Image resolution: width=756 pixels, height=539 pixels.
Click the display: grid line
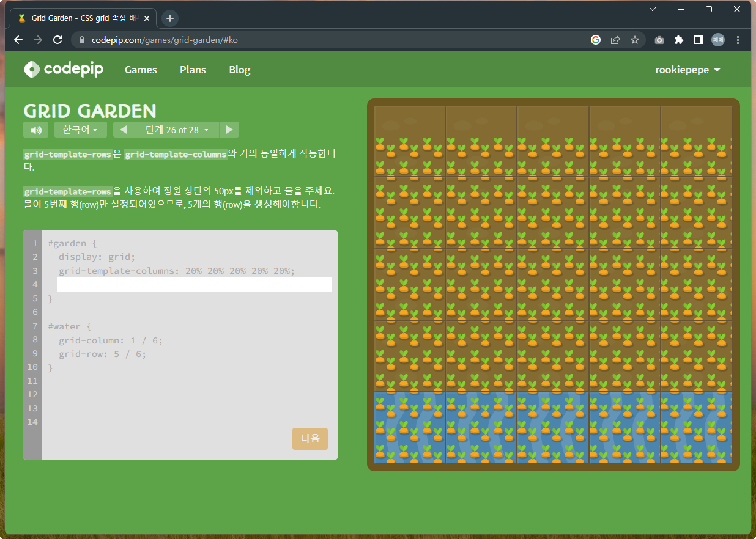coord(97,257)
